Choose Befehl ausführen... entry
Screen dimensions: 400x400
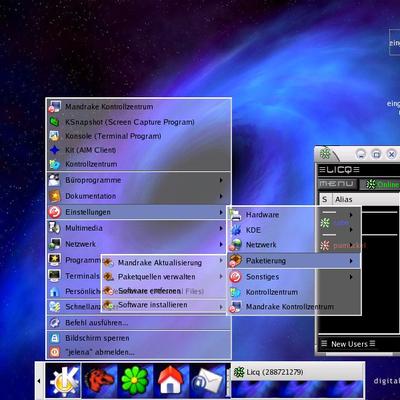pyautogui.click(x=138, y=323)
